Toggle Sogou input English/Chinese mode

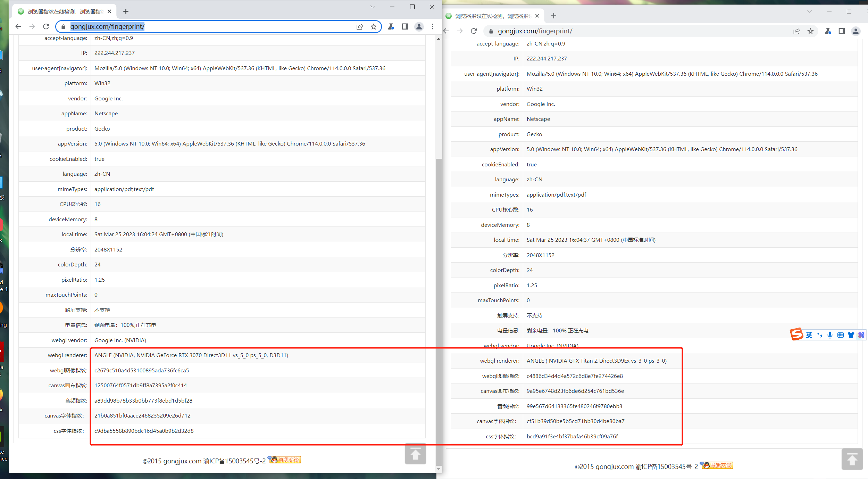809,335
